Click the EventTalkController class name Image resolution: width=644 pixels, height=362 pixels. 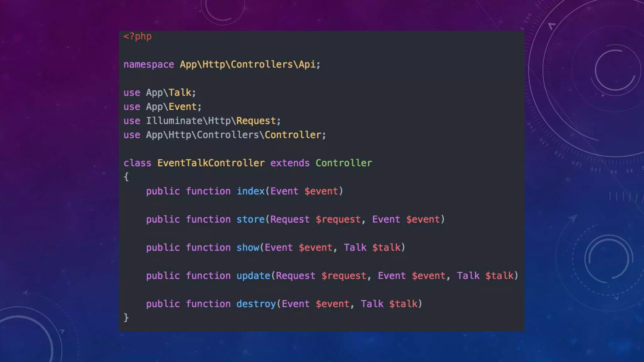211,163
